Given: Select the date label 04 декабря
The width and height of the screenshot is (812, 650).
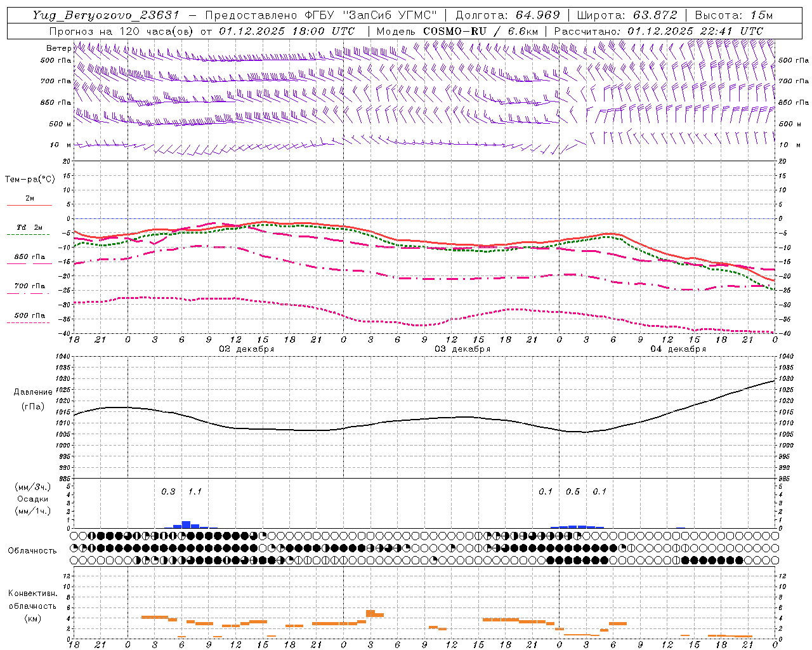Looking at the screenshot, I should point(678,349).
